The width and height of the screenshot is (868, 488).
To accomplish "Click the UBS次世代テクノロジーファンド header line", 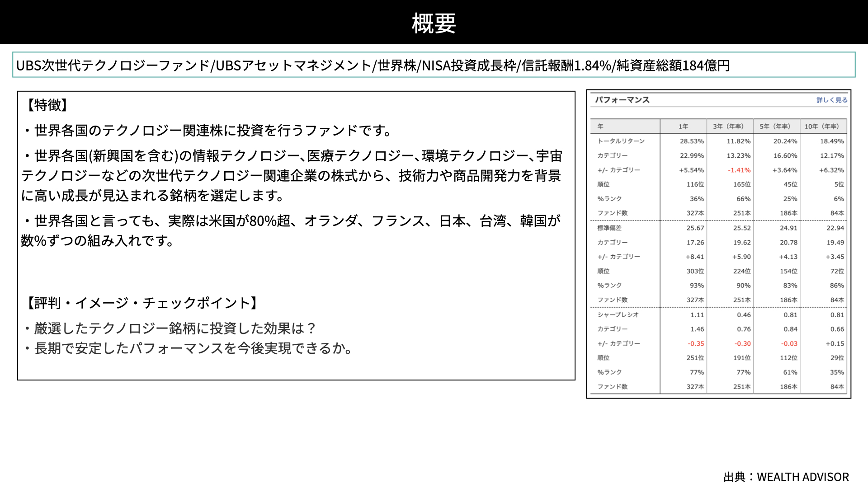I will 373,66.
